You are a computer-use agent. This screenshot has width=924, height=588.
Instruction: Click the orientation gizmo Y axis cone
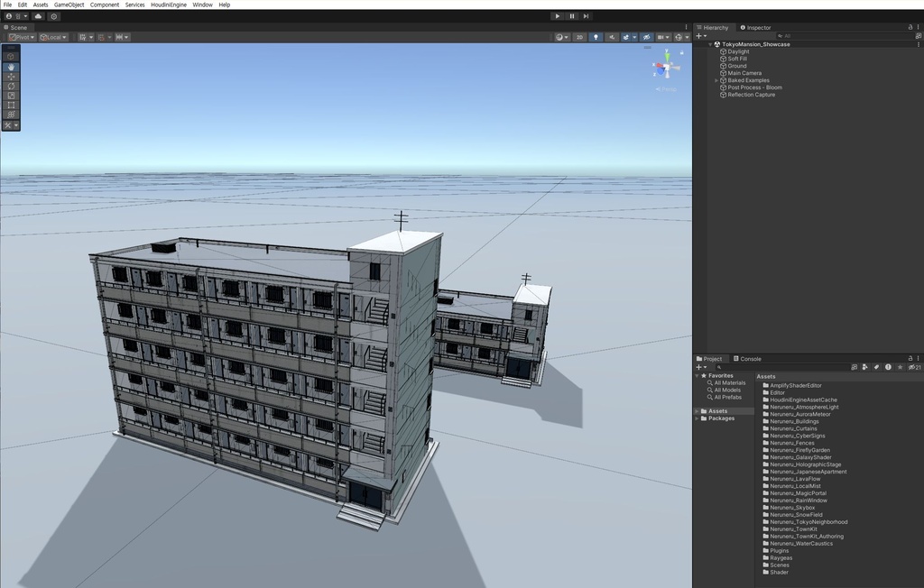667,56
